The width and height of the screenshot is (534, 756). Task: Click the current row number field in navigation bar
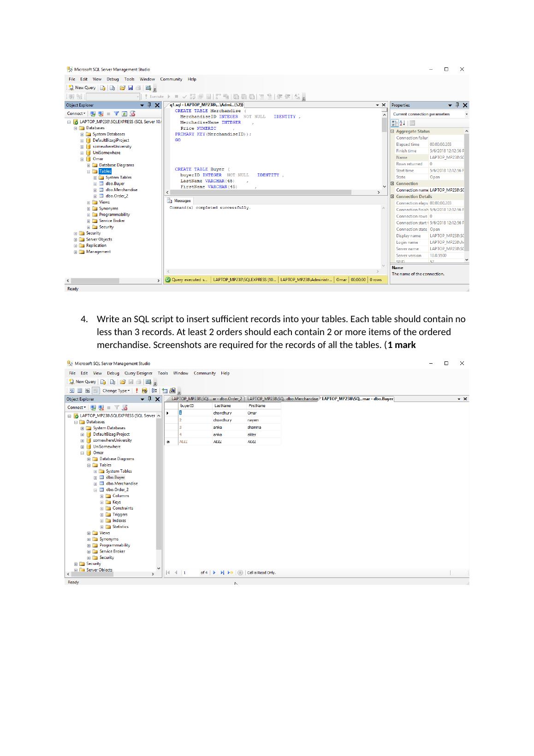pyautogui.click(x=190, y=573)
